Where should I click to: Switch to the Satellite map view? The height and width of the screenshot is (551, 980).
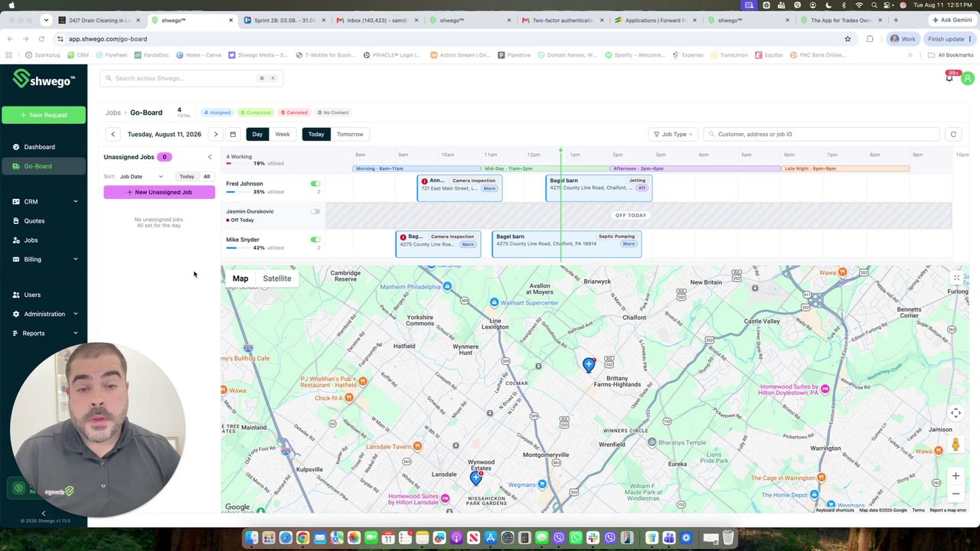pyautogui.click(x=277, y=279)
